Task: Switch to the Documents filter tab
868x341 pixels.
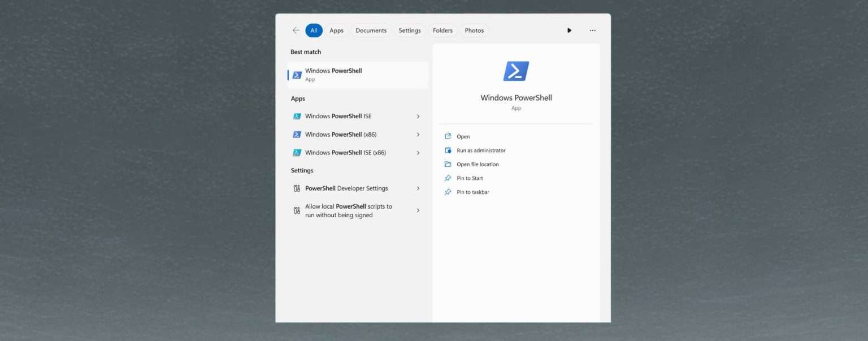Action: click(x=371, y=31)
